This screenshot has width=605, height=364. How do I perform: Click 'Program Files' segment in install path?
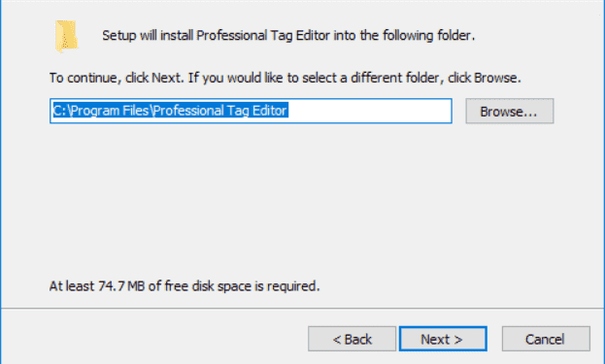pyautogui.click(x=110, y=111)
